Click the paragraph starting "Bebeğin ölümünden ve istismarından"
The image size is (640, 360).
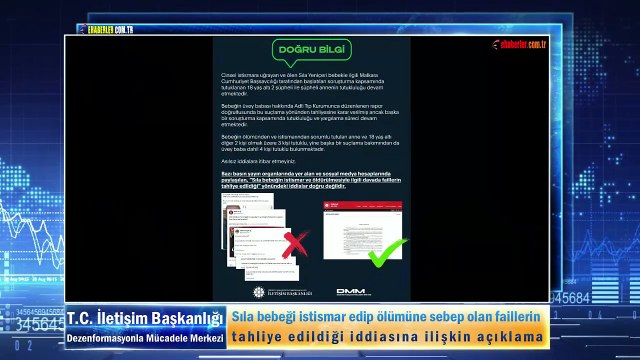coord(310,143)
